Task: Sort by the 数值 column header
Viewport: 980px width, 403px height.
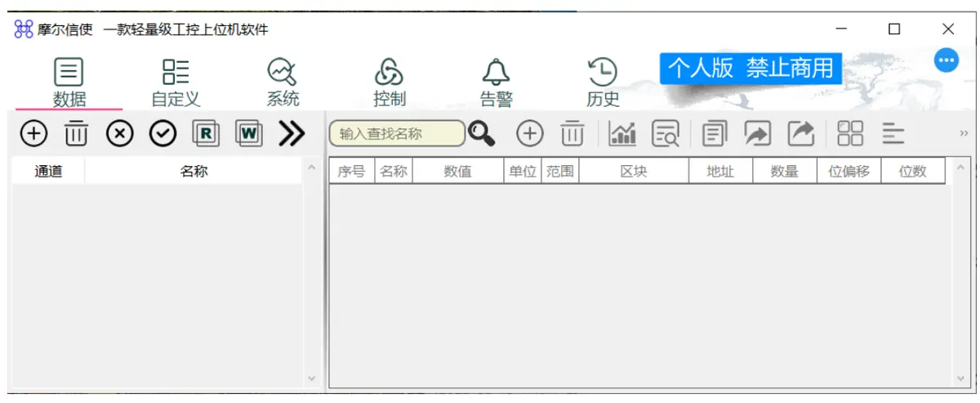Action: click(457, 172)
